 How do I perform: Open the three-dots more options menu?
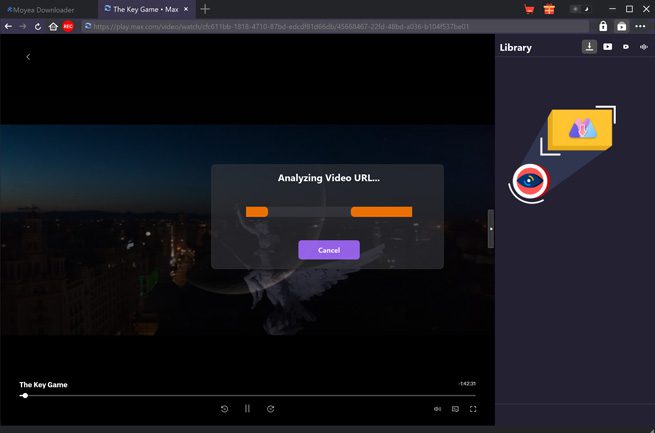641,26
